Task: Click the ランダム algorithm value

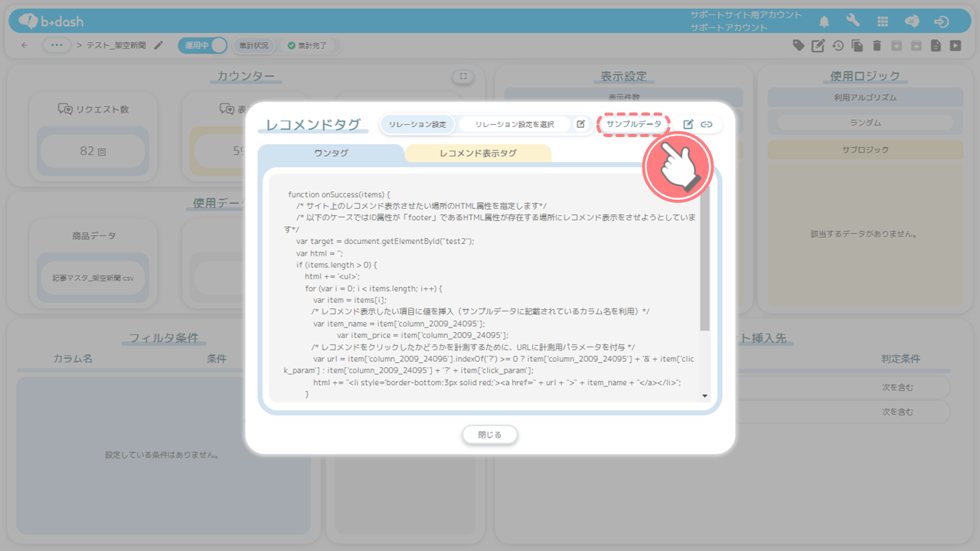Action: pos(865,122)
